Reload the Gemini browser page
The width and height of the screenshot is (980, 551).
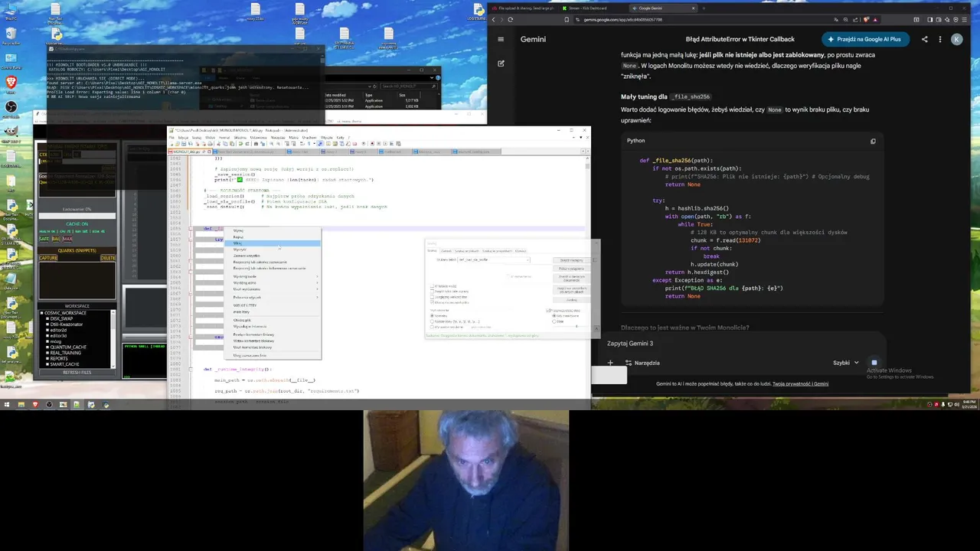511,19
